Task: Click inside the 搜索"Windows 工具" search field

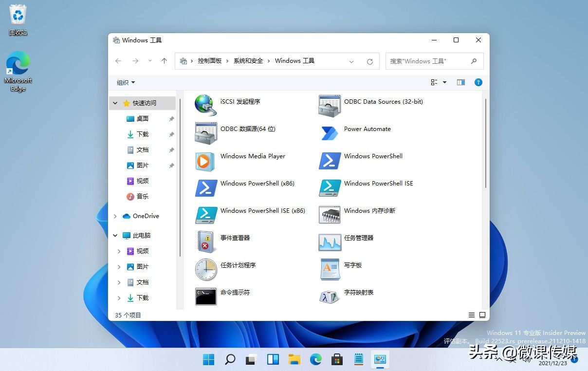Action: coord(434,61)
